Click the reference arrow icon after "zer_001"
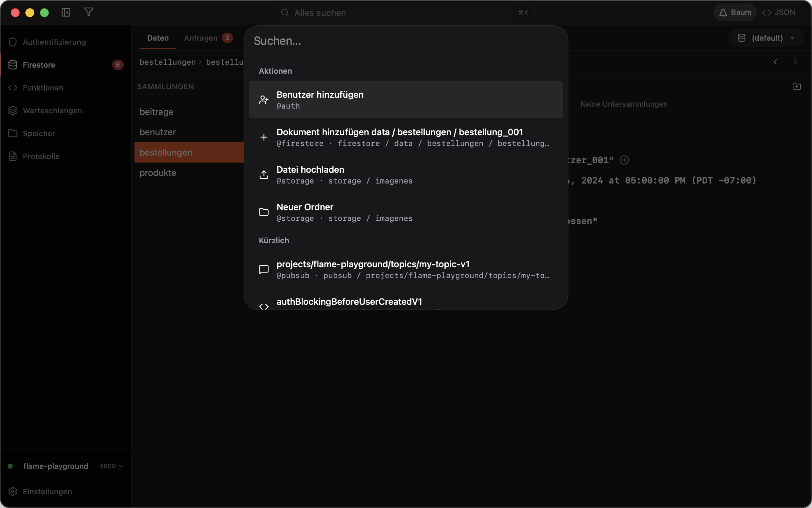Image resolution: width=812 pixels, height=508 pixels. click(624, 160)
